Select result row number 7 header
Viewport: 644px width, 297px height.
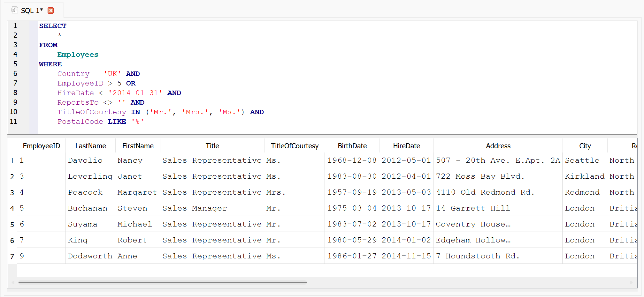(12, 256)
